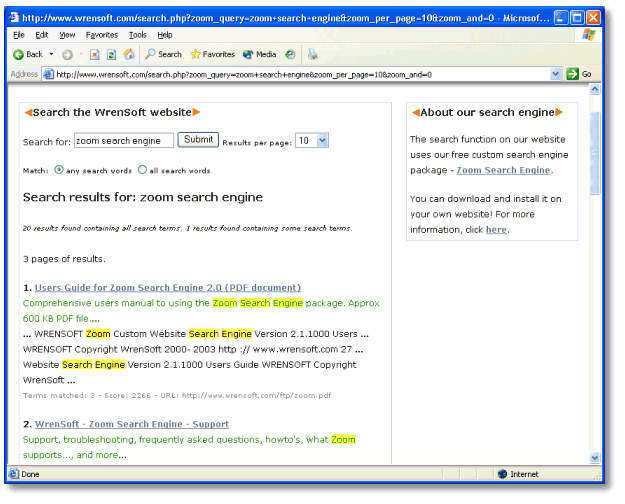Image resolution: width=625 pixels, height=504 pixels.
Task: Click the scrollbar down arrow
Action: 595,458
